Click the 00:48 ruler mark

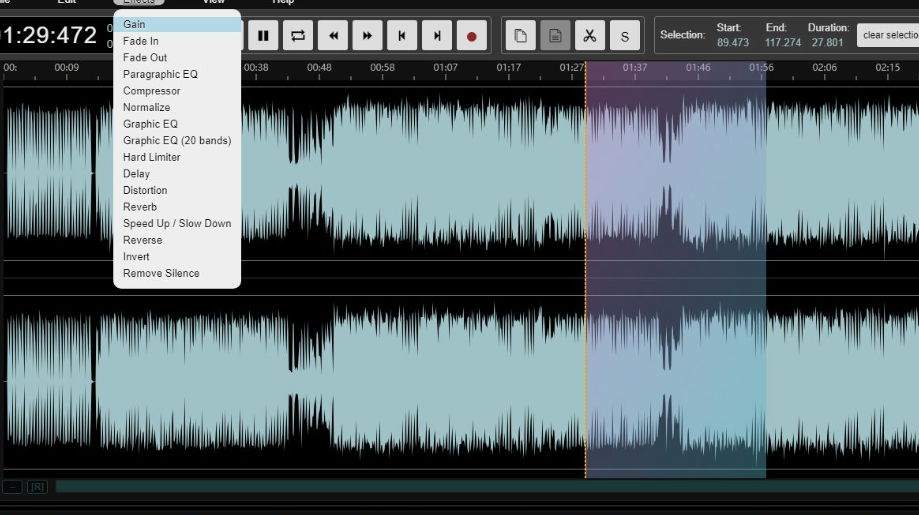point(319,67)
